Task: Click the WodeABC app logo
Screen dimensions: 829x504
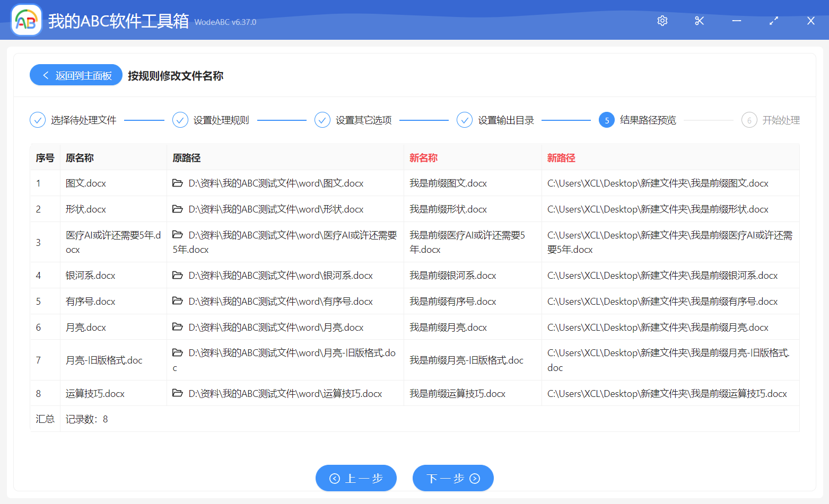Action: pos(27,21)
